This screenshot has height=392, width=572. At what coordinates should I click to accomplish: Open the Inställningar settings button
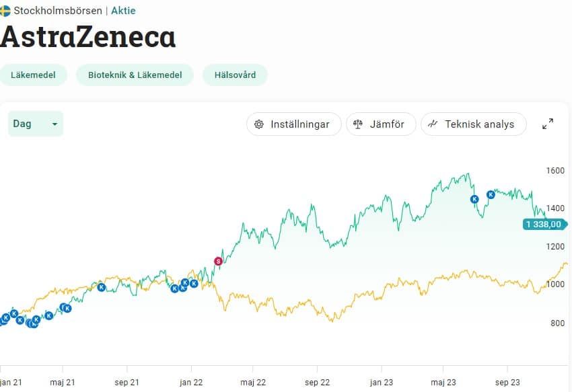pyautogui.click(x=292, y=124)
